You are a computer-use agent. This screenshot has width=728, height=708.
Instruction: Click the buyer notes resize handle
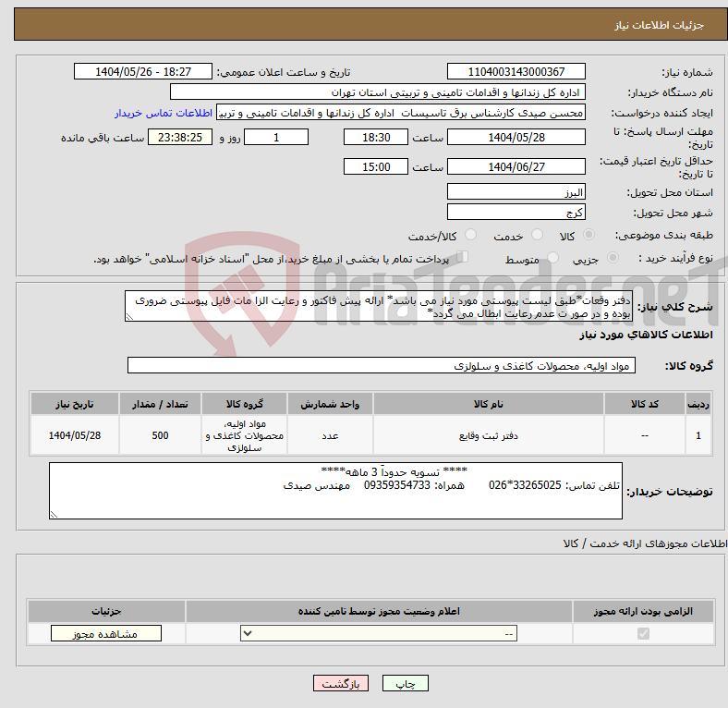pos(54,514)
